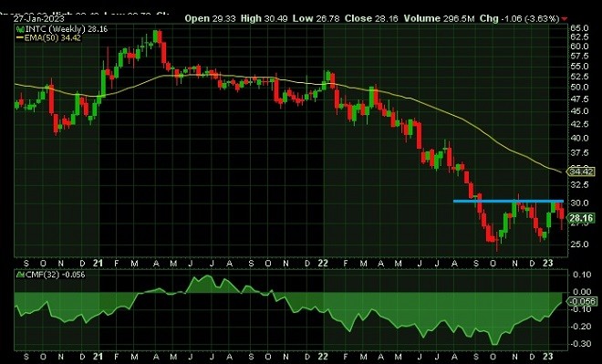The height and width of the screenshot is (364, 602).
Task: Click the 25.0 price axis label
Action: pos(579,244)
